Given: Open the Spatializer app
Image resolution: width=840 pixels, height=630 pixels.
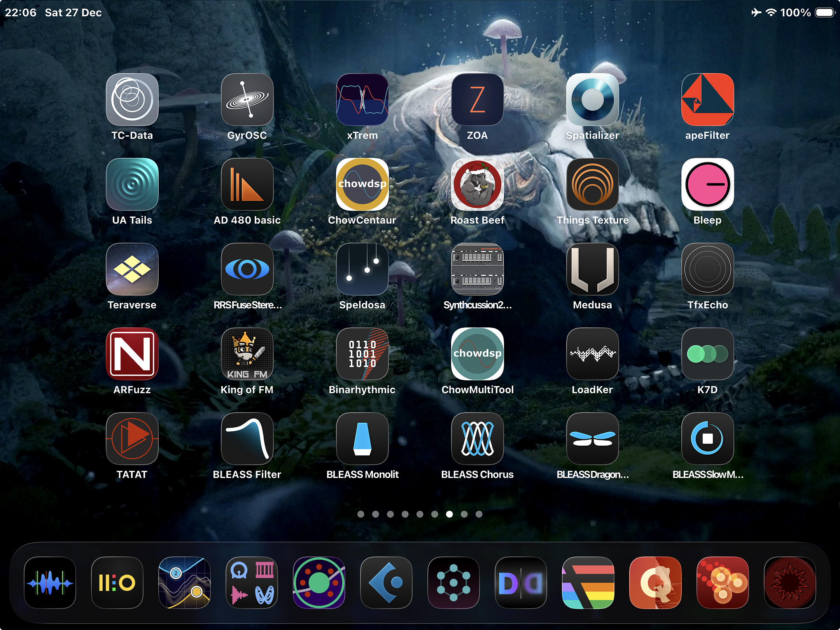Looking at the screenshot, I should (x=592, y=100).
